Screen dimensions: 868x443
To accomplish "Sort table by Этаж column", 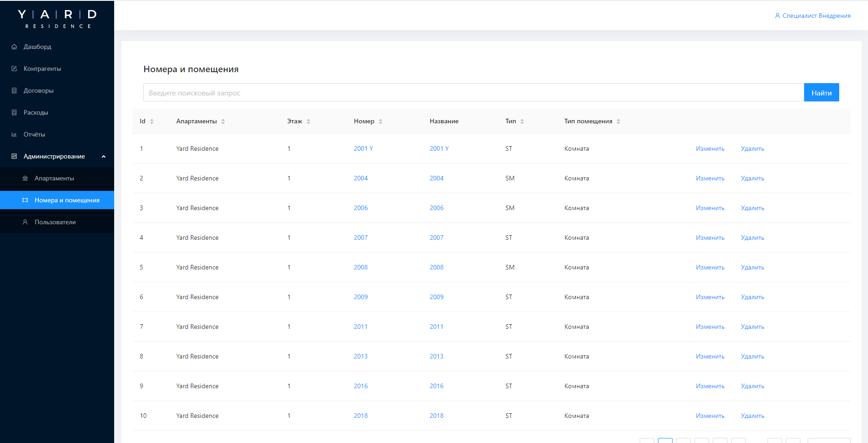I will (x=308, y=121).
